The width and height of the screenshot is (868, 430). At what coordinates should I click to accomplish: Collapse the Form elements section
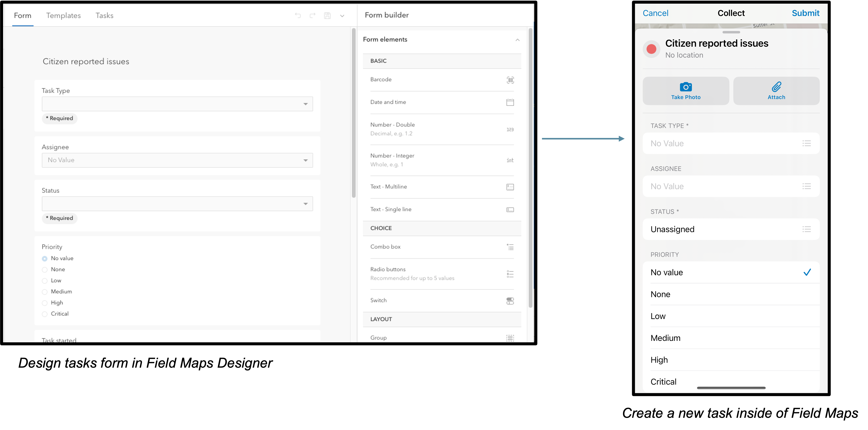[518, 39]
